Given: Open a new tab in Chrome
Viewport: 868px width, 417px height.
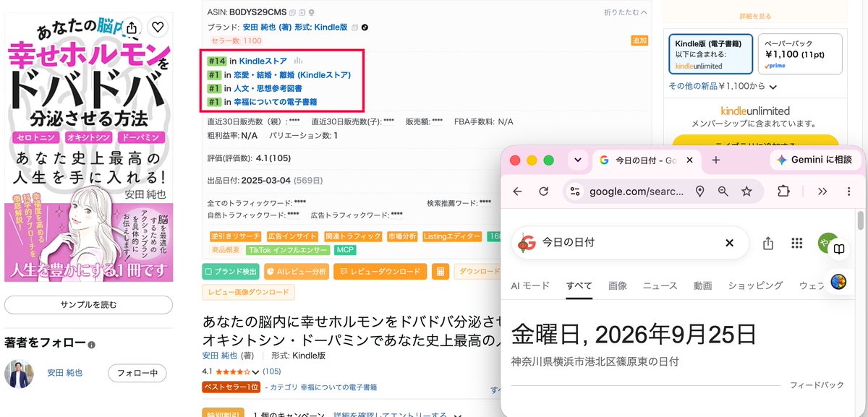Looking at the screenshot, I should 716,160.
